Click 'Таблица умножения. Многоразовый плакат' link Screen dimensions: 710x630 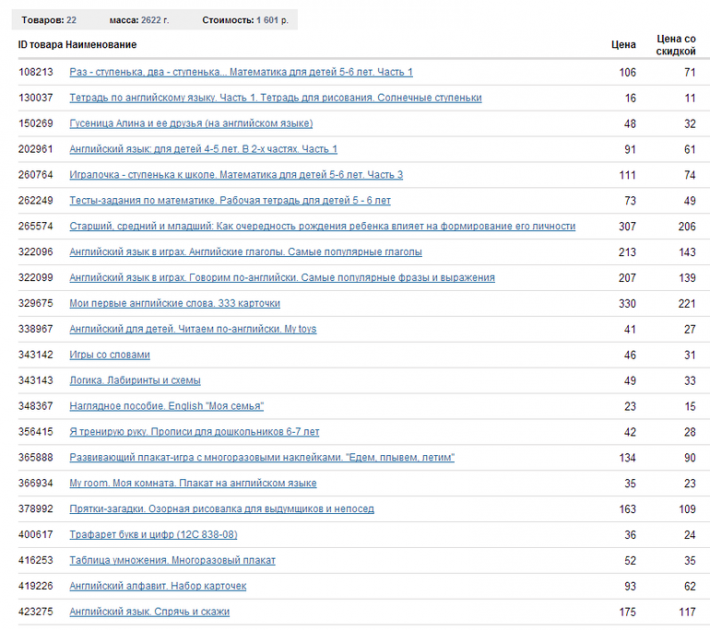tap(172, 560)
